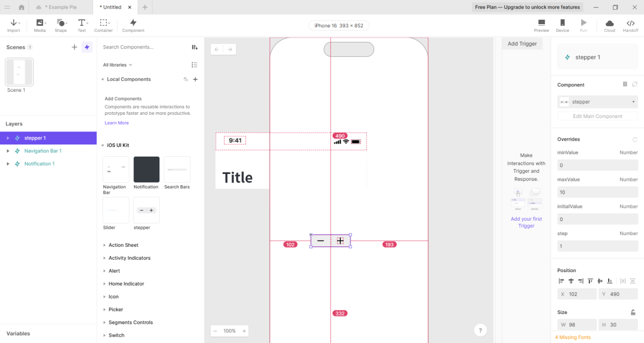
Task: Add a new scene with plus icon
Action: coord(75,47)
